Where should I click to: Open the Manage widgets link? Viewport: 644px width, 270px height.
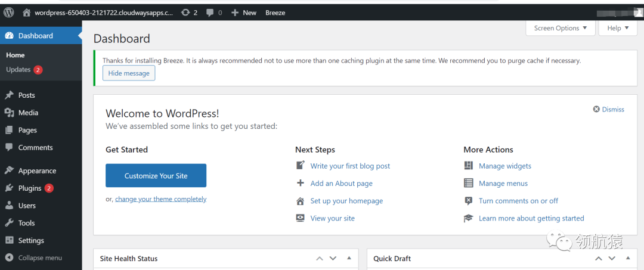click(504, 166)
